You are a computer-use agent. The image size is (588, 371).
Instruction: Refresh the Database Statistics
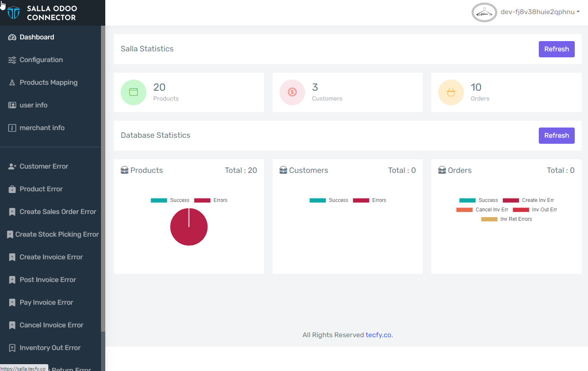tap(556, 136)
